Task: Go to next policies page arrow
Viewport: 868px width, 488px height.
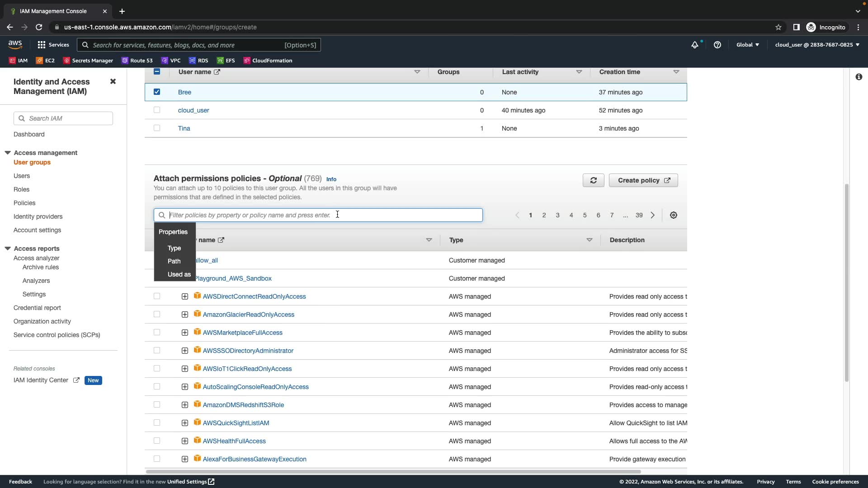Action: click(652, 215)
